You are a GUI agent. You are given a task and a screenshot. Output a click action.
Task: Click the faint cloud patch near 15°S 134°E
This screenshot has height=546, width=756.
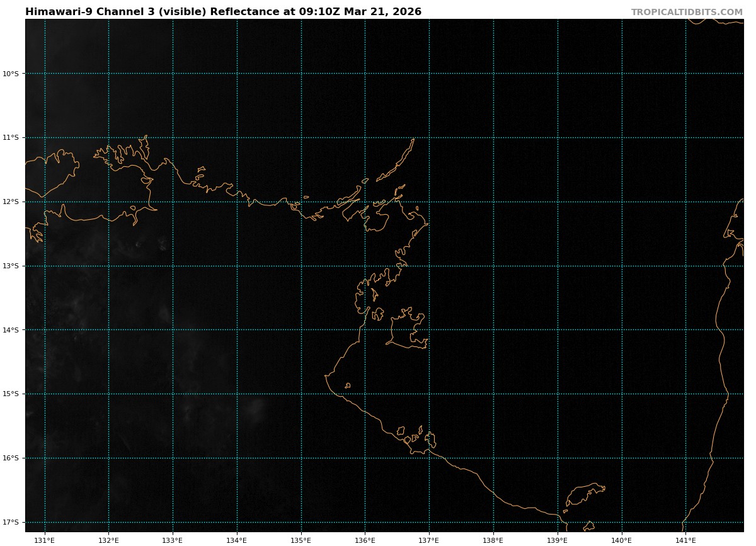pyautogui.click(x=254, y=408)
